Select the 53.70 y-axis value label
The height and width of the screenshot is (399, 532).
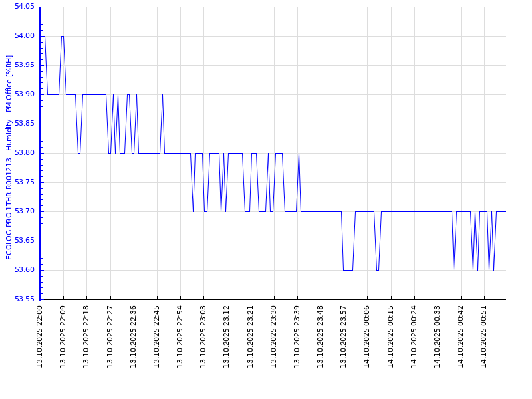click(x=25, y=211)
